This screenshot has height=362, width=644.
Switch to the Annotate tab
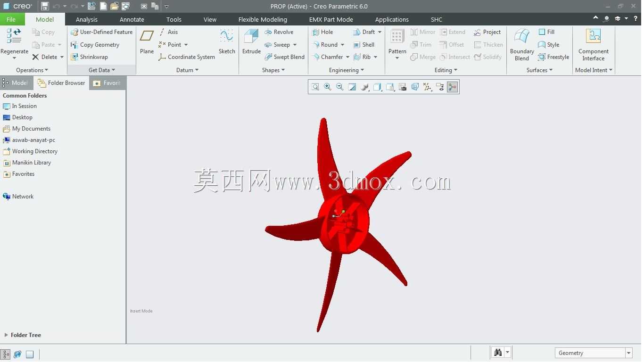point(132,19)
